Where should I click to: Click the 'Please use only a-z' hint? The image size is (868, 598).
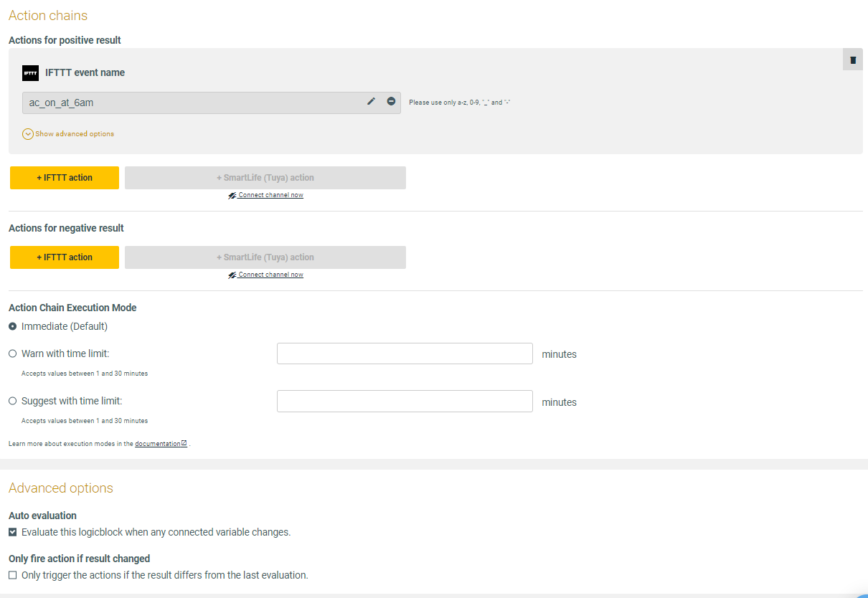459,103
